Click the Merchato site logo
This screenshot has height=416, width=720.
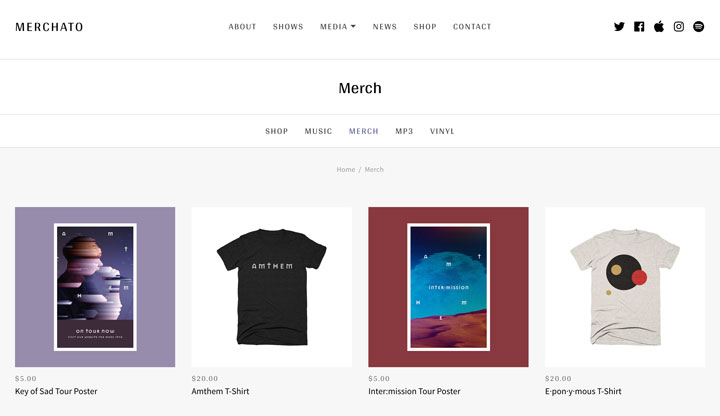[49, 27]
